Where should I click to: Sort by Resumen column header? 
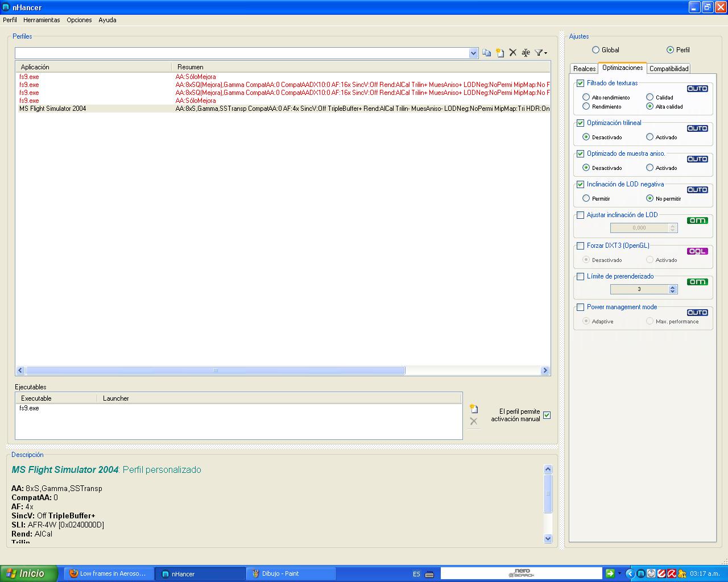(361, 67)
